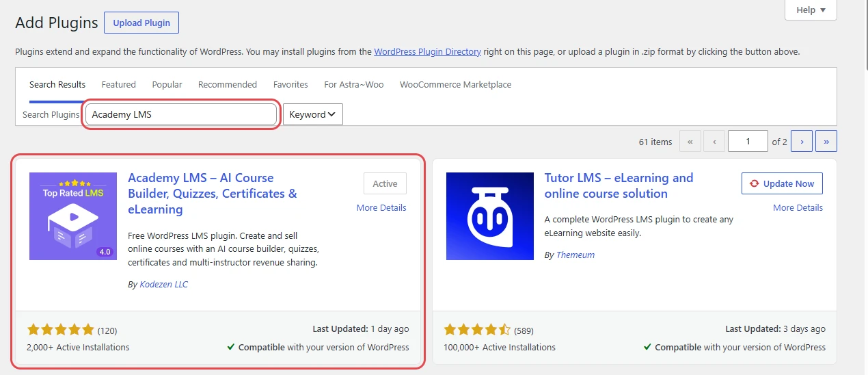Click the Active button on Academy LMS
This screenshot has width=868, height=375.
[x=385, y=183]
